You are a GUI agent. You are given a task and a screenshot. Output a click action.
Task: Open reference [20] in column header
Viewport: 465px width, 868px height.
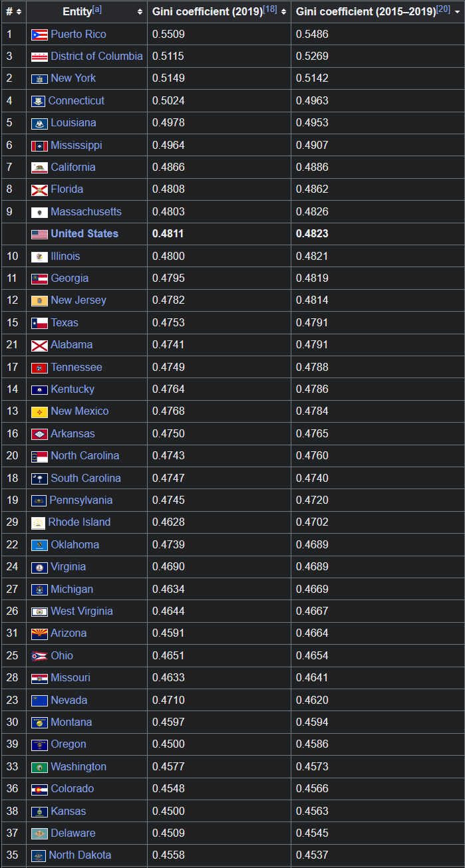point(443,9)
